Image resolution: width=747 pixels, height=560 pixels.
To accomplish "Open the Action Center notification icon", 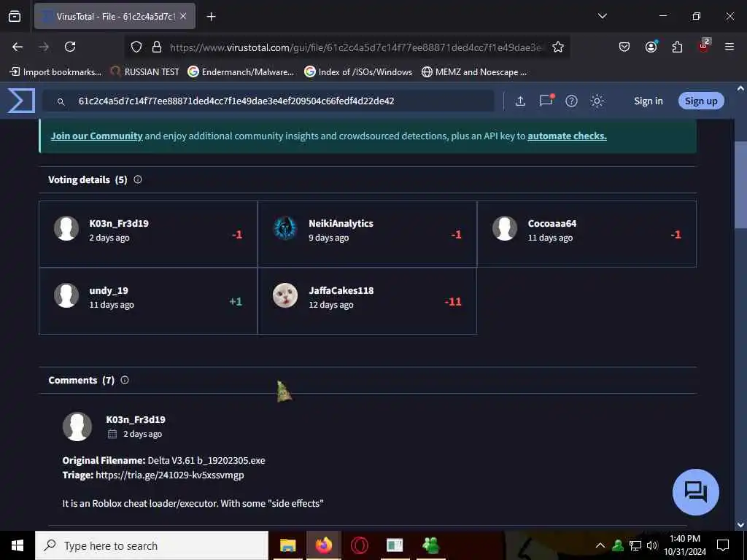I will [x=723, y=545].
